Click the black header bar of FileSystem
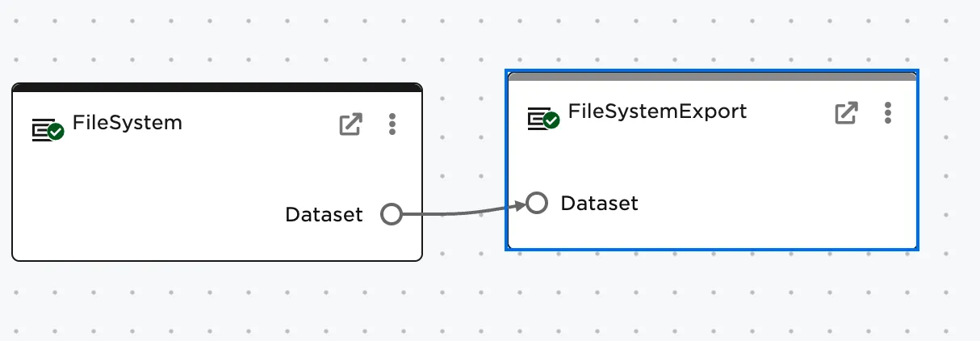 [216, 87]
